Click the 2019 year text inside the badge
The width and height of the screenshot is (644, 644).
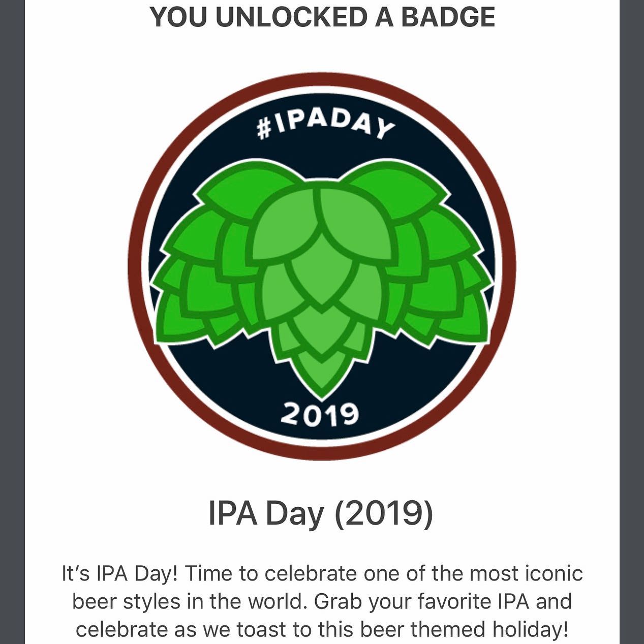pos(320,414)
